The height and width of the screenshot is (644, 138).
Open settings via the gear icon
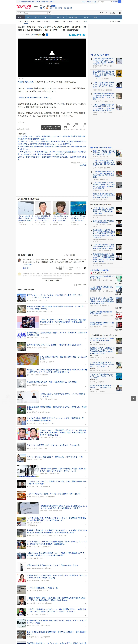[x=120, y=13]
